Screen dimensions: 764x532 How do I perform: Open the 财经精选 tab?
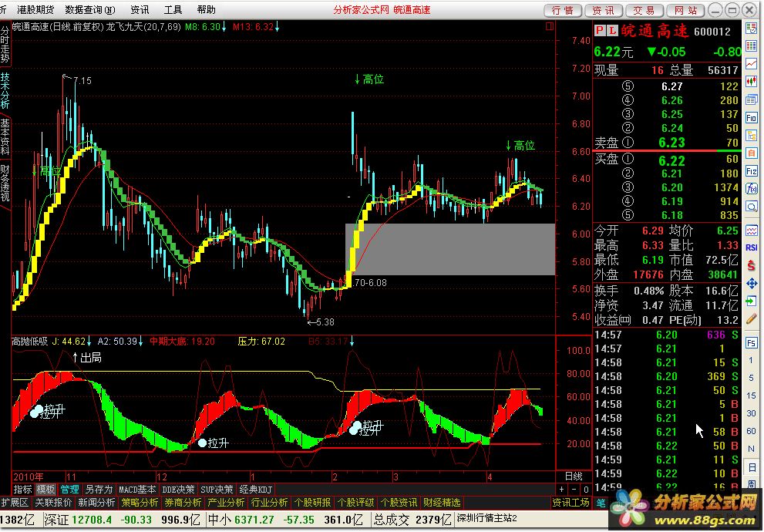click(442, 502)
